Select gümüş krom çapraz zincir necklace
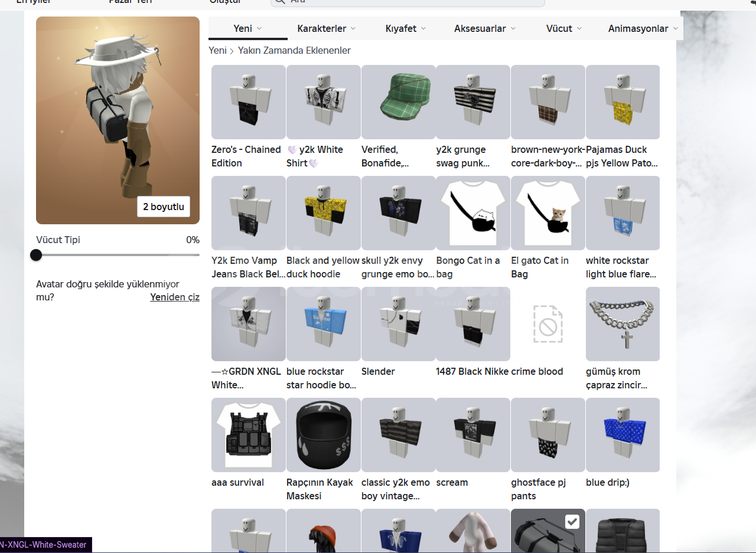The width and height of the screenshot is (756, 553). point(623,324)
